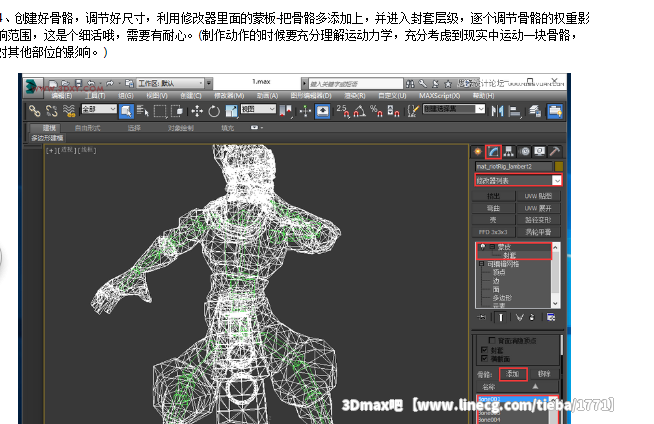Viewport: 654px width, 424px height.
Task: Open the 全部 selection filter dropdown
Action: (x=98, y=109)
